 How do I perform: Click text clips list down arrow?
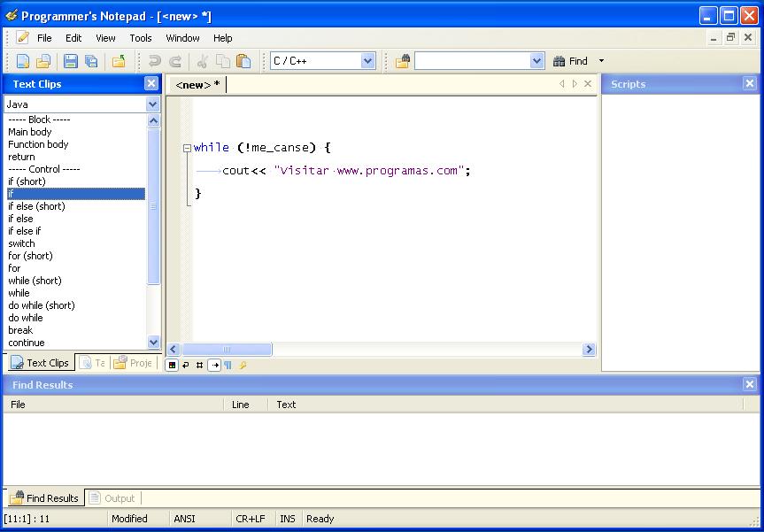pyautogui.click(x=153, y=342)
